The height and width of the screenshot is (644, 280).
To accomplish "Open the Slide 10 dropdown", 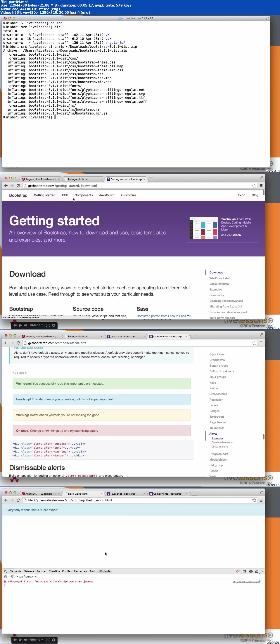I will coord(36,325).
